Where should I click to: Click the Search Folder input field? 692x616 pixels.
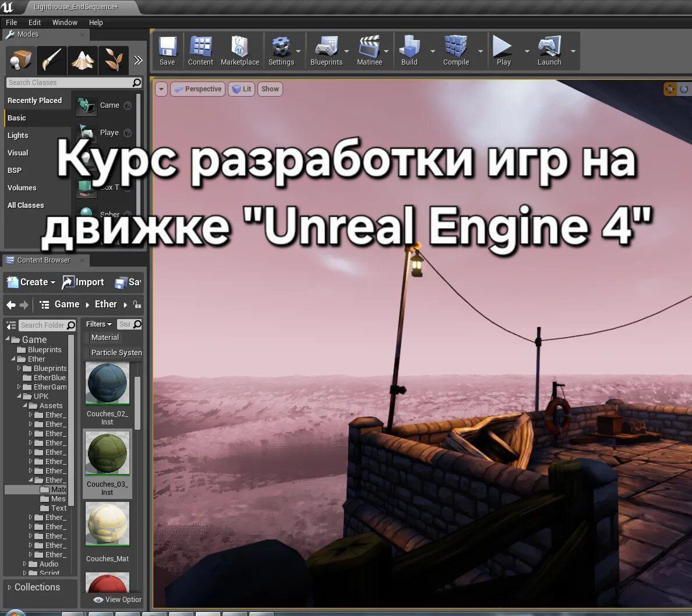click(43, 325)
